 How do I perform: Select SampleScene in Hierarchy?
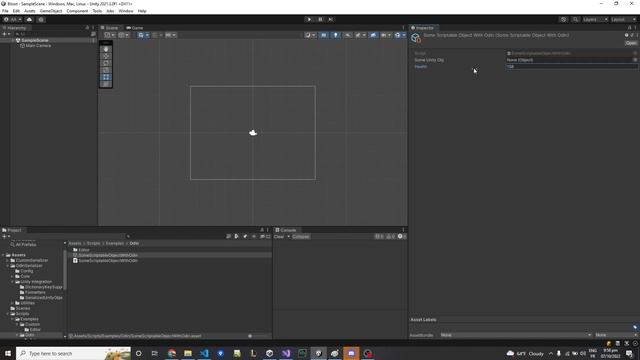tap(35, 40)
